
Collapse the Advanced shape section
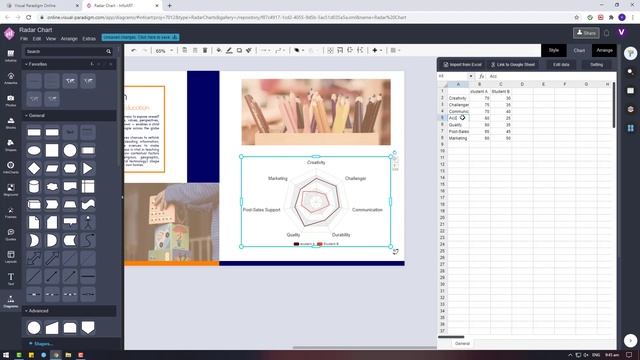click(x=37, y=311)
